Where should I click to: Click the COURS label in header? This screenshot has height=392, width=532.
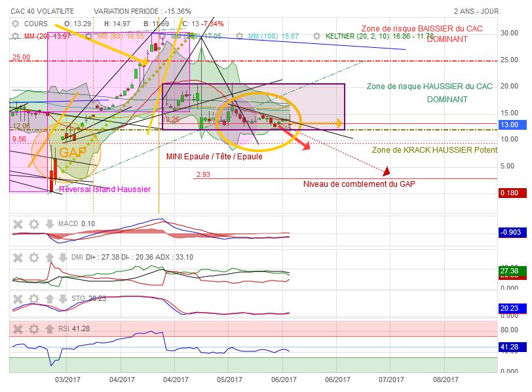coord(36,24)
